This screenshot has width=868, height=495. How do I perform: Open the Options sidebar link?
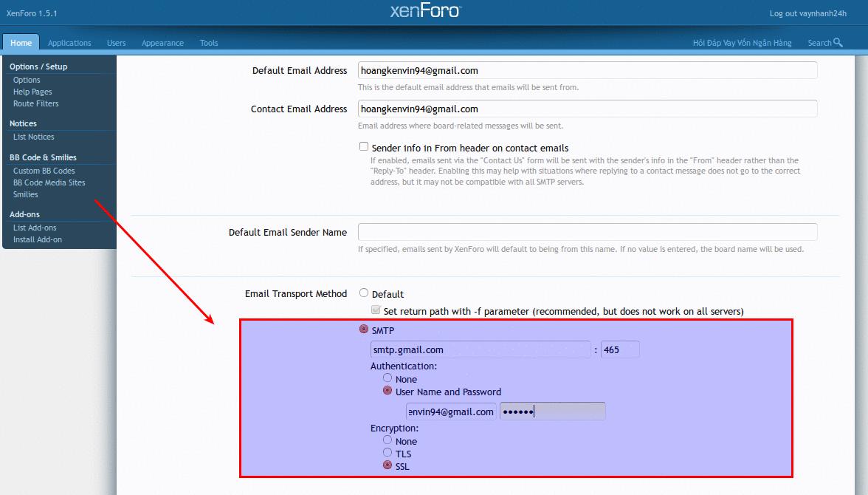(27, 80)
